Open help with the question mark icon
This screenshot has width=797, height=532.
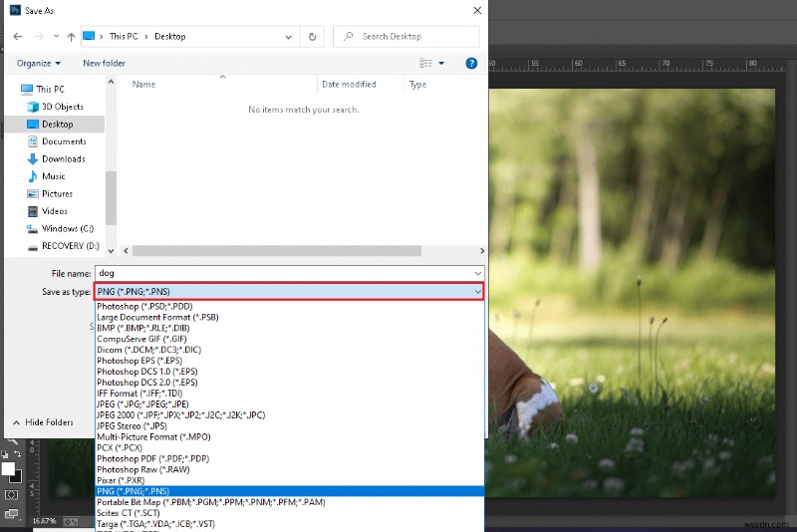pos(471,64)
